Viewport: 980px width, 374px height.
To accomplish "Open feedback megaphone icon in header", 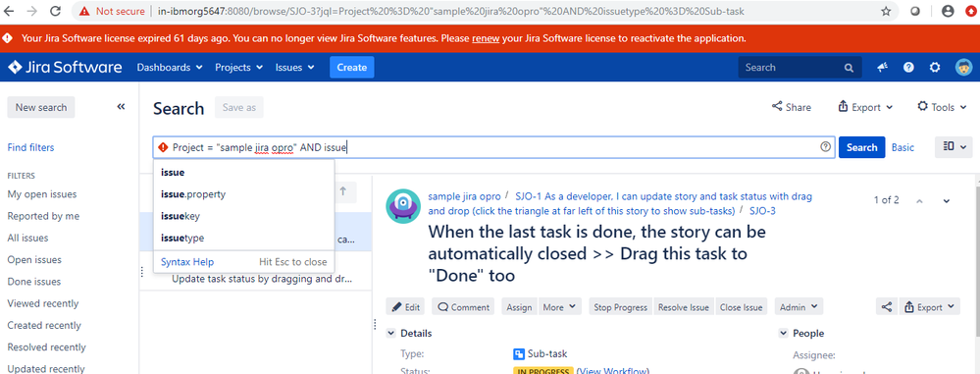I will point(883,67).
